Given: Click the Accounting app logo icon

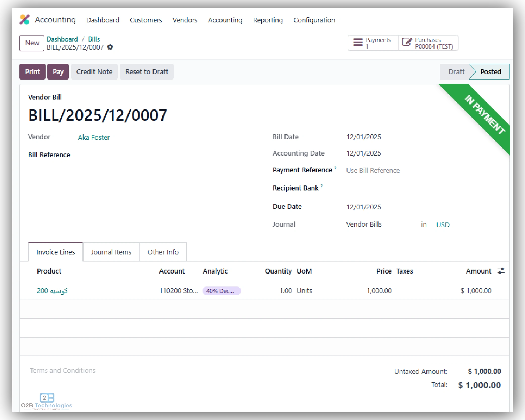Looking at the screenshot, I should tap(24, 20).
